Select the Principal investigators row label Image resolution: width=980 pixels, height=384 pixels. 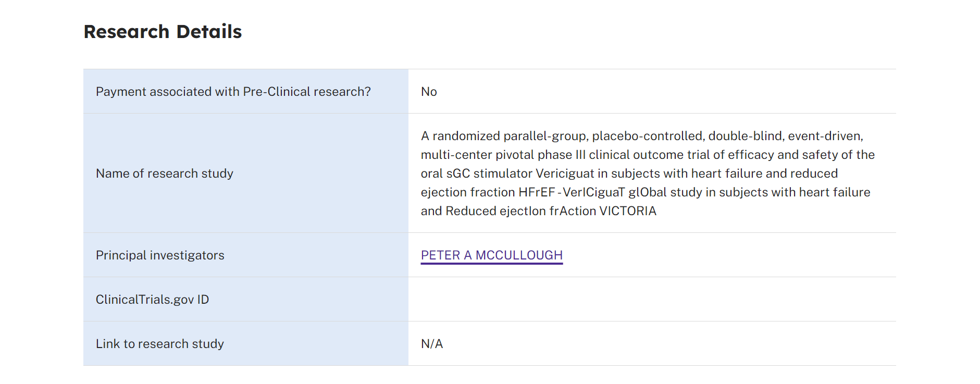tap(160, 255)
